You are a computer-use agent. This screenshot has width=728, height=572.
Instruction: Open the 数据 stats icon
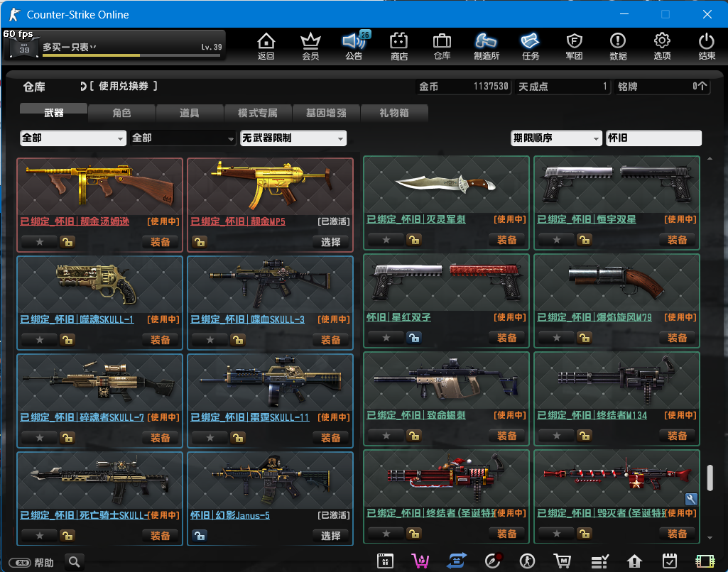click(618, 46)
